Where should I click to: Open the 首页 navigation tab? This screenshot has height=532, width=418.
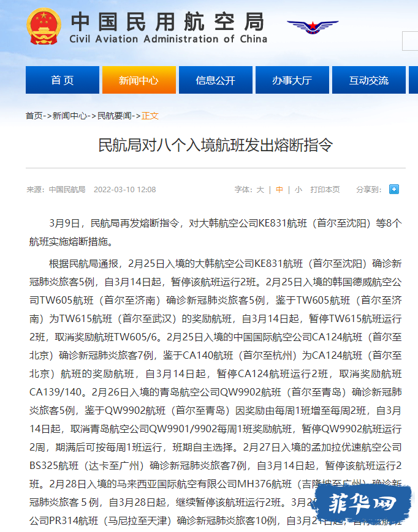[63, 80]
